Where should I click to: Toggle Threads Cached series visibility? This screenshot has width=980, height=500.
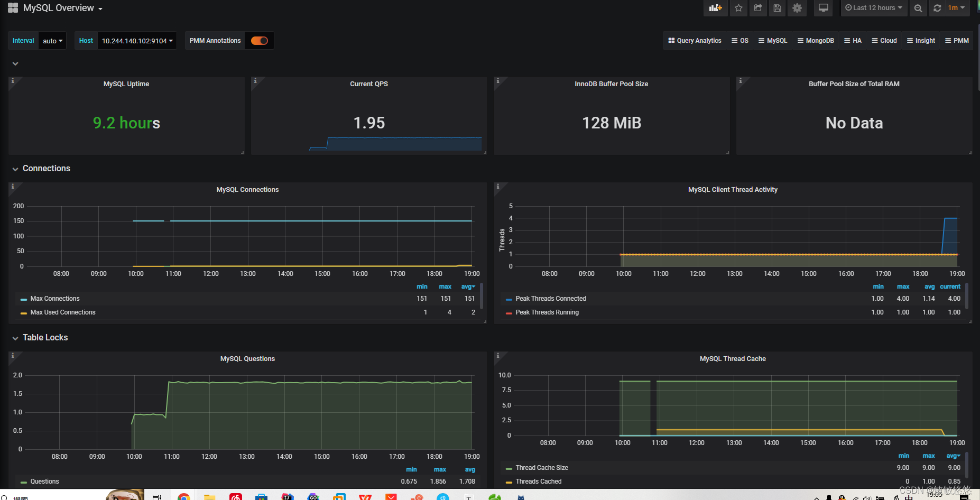point(539,482)
